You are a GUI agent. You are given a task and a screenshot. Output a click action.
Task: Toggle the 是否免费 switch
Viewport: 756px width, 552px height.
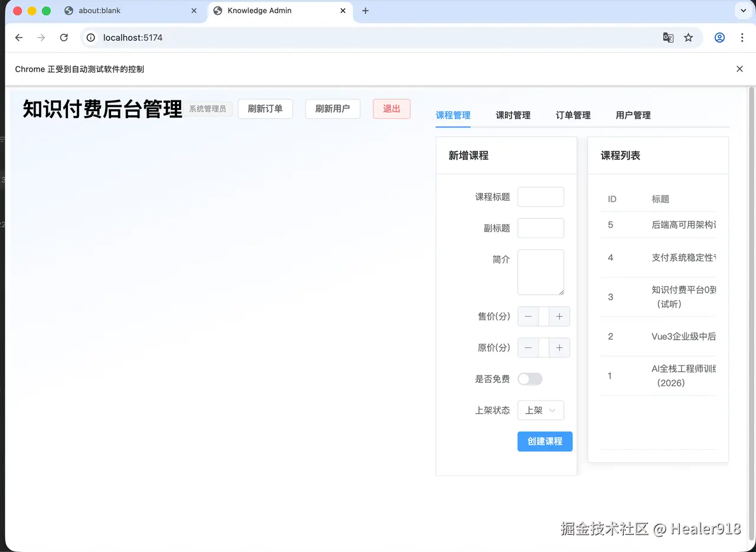(x=530, y=379)
